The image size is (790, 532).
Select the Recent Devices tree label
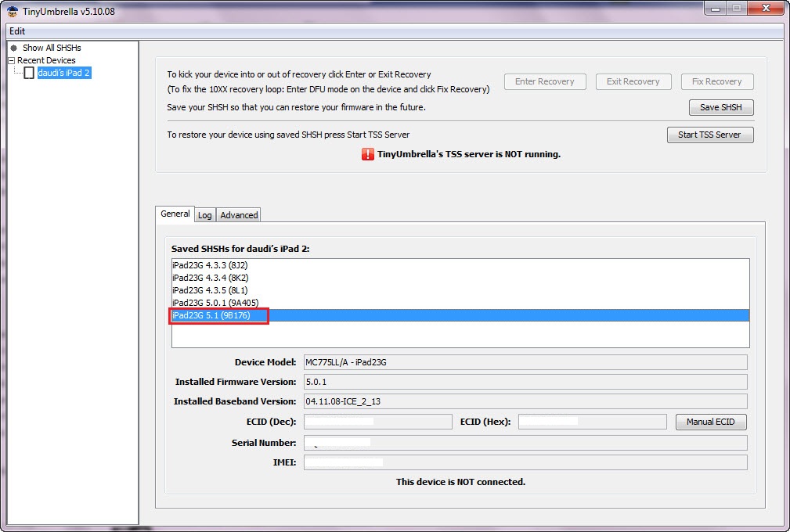click(x=46, y=60)
